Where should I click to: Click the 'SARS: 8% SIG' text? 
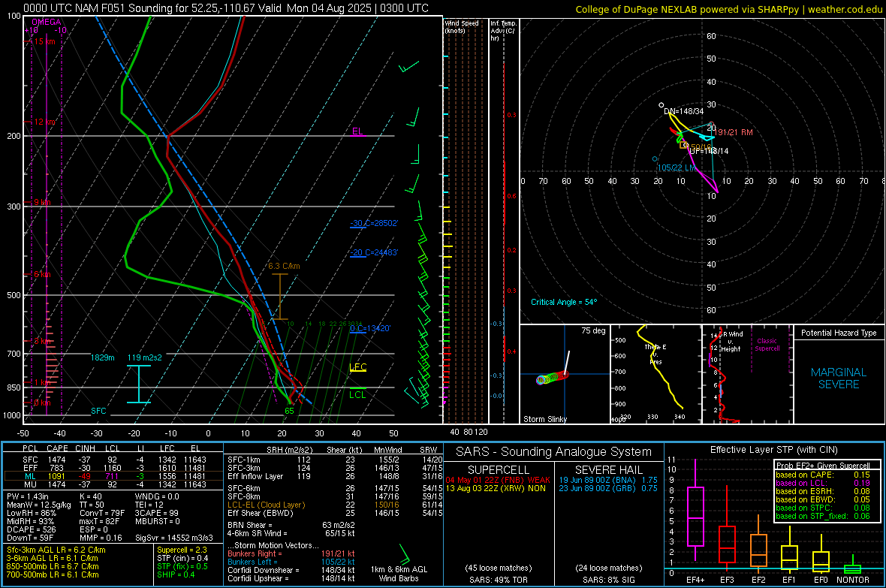point(608,580)
